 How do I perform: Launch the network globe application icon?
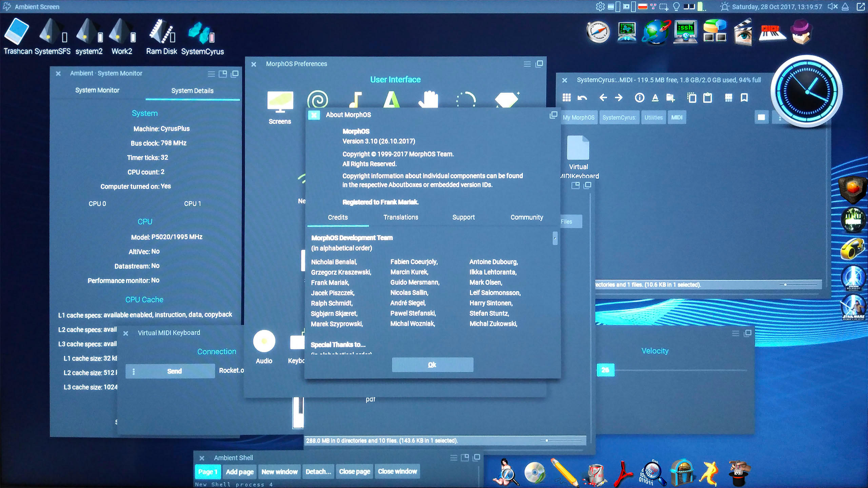[656, 32]
